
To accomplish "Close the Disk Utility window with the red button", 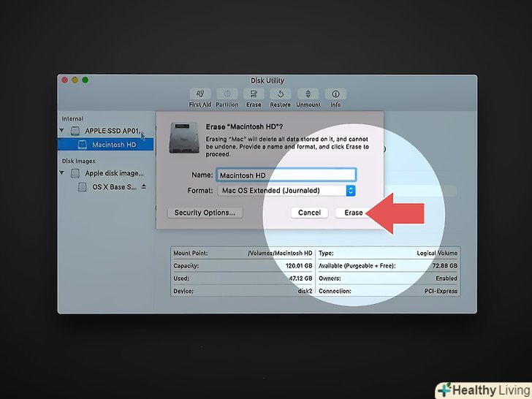I will (64, 80).
